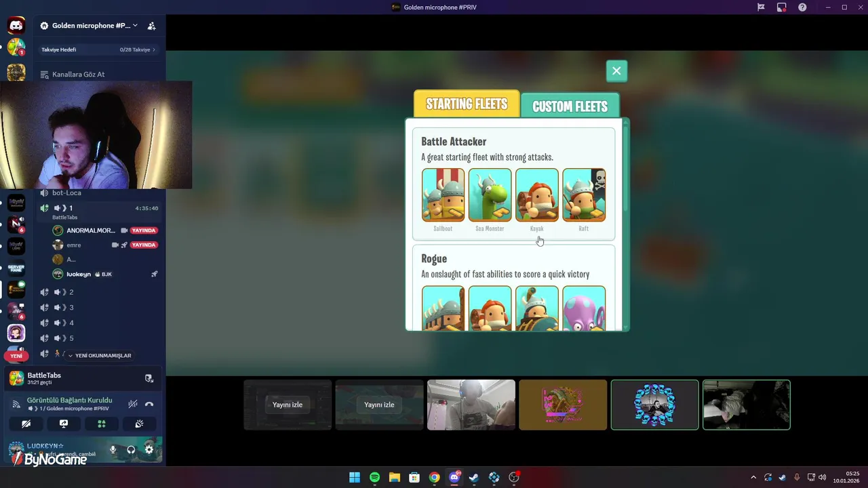Open Google Chrome from taskbar
The width and height of the screenshot is (868, 488).
pyautogui.click(x=434, y=477)
